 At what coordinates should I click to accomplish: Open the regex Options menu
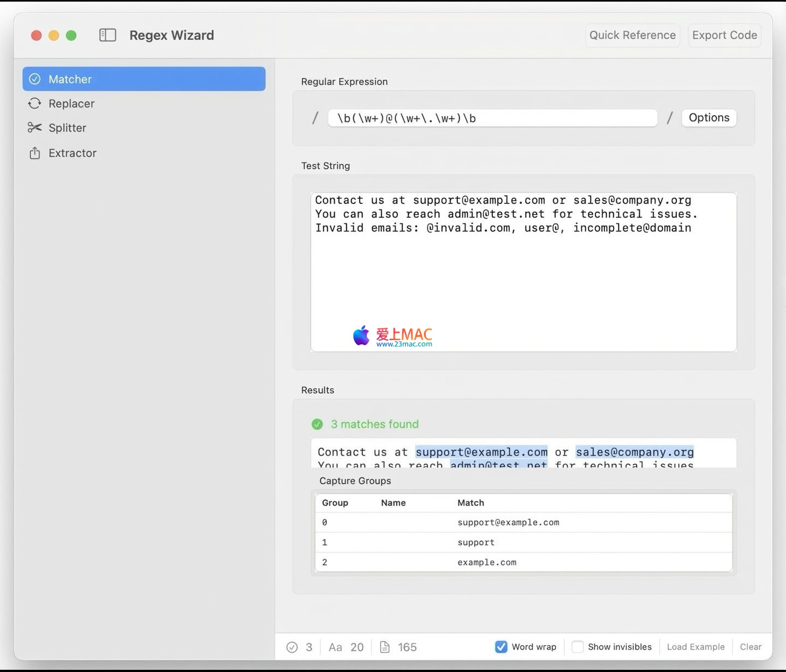pos(708,118)
